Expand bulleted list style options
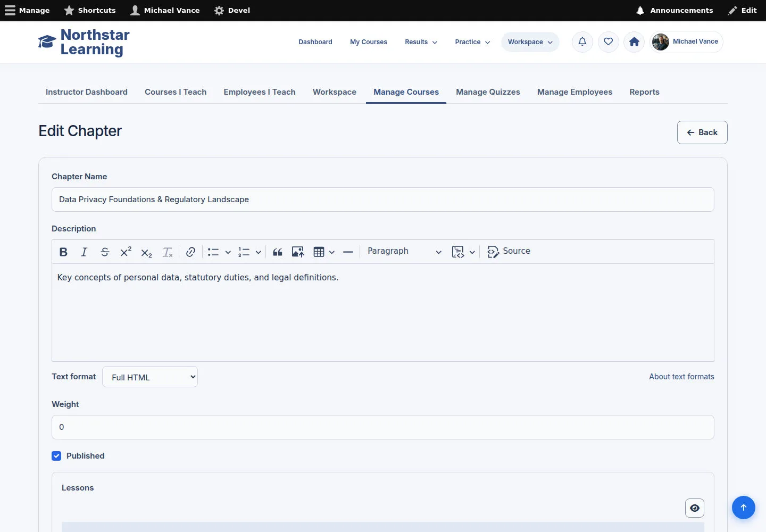 click(228, 252)
